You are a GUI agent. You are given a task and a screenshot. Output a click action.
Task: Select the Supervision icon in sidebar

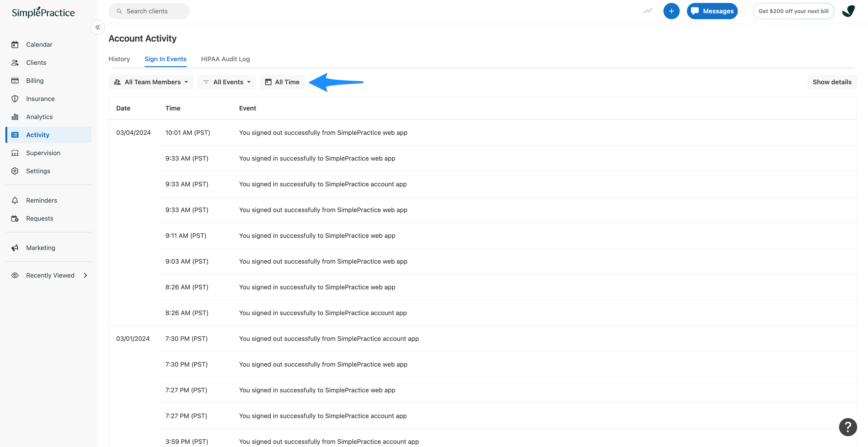(15, 153)
